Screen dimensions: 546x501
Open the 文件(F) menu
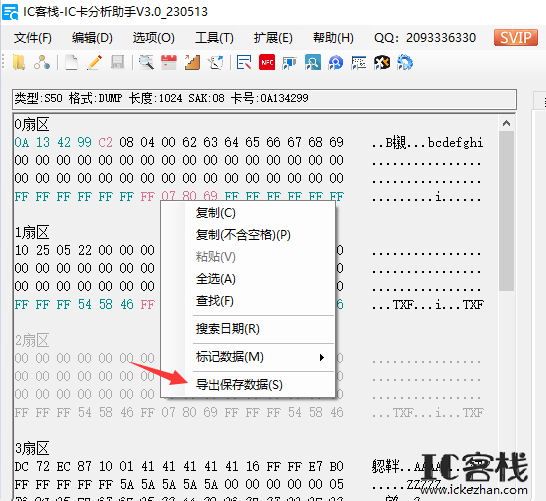[x=33, y=38]
